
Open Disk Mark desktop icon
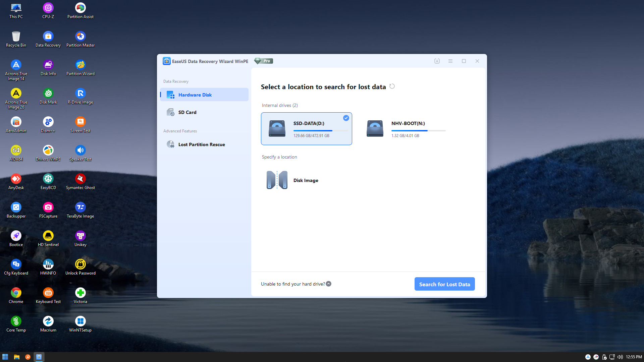click(48, 97)
